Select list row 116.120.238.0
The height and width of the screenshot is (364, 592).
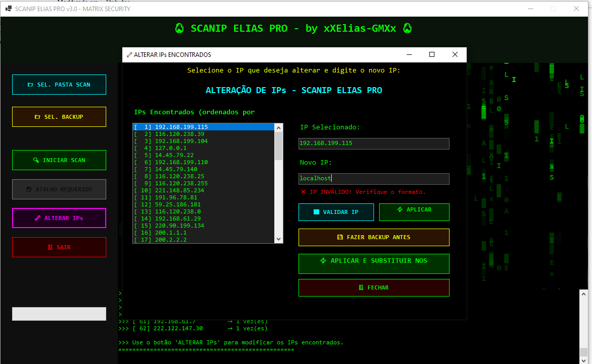tap(203, 211)
